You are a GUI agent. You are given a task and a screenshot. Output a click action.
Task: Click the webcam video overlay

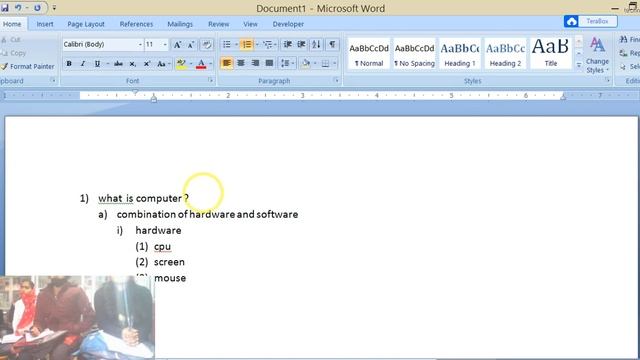click(x=77, y=318)
